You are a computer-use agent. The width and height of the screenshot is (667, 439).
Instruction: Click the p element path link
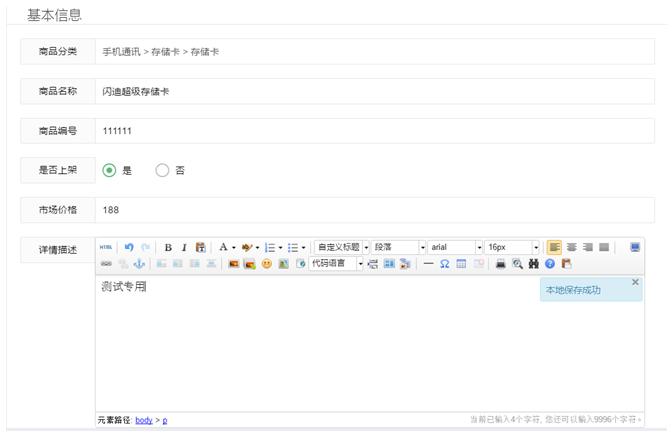pyautogui.click(x=165, y=420)
